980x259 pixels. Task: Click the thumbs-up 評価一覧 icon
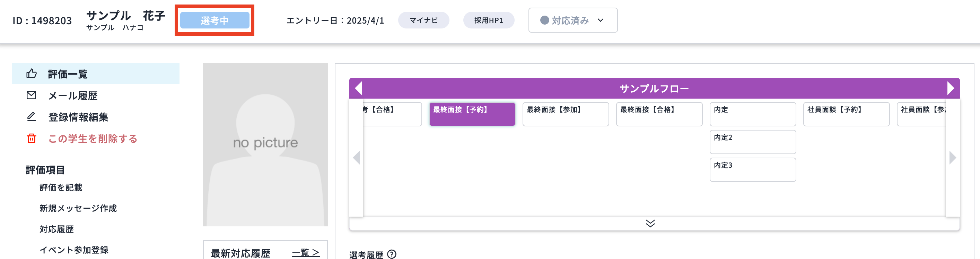click(32, 73)
